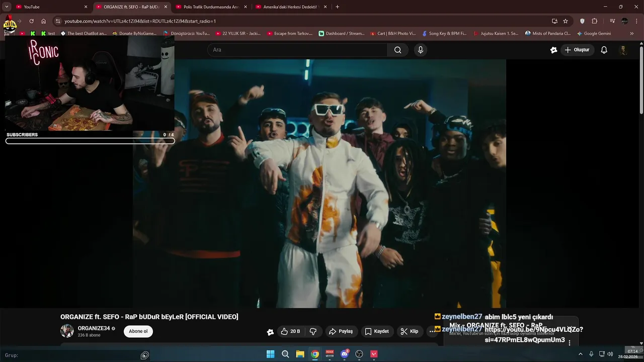Screen dimensions: 644x362
Task: Open the tab search dropdown arrow
Action: [x=7, y=7]
